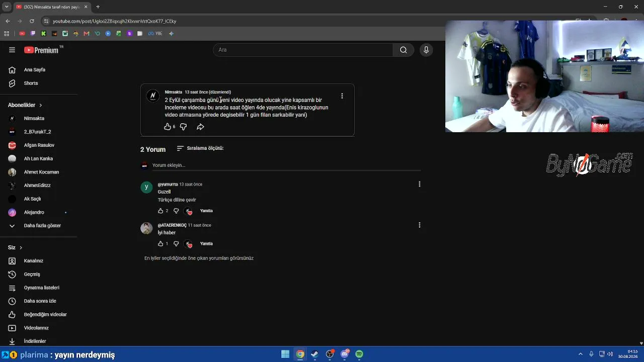Open Beğendiğim videolar in the sidebar
644x362 pixels.
(39, 314)
